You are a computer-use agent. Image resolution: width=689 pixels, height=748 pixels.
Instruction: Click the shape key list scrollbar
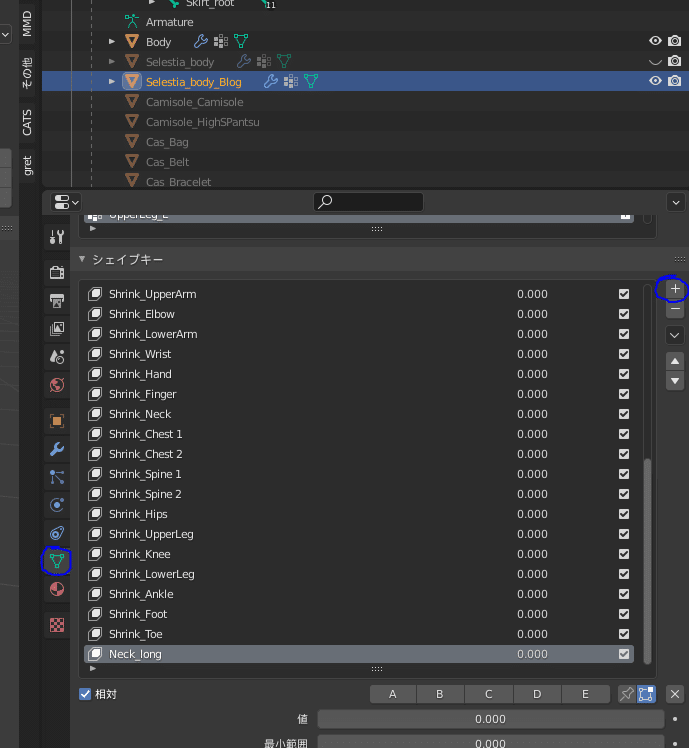(647, 561)
